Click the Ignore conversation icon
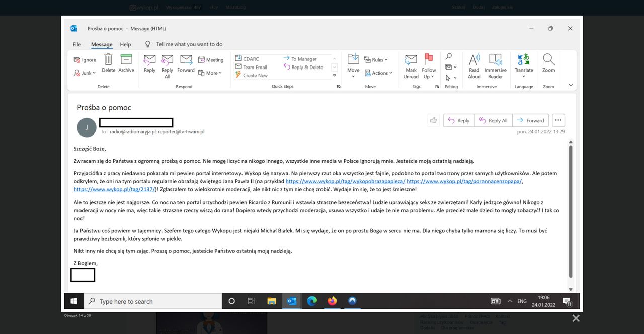 click(77, 60)
